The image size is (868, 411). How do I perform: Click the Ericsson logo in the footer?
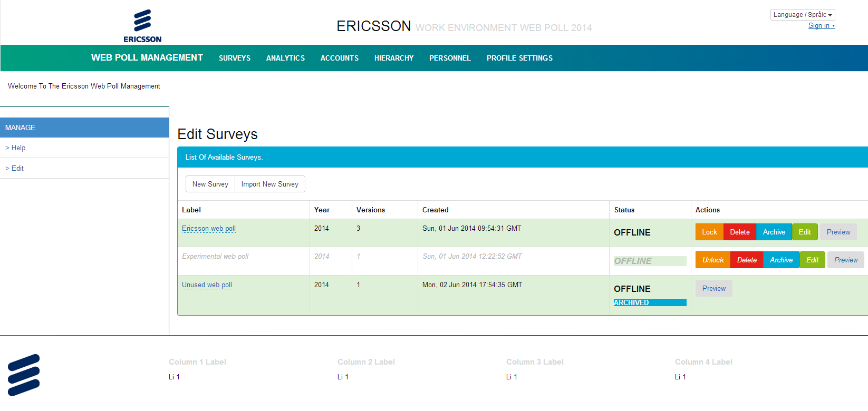pyautogui.click(x=24, y=375)
